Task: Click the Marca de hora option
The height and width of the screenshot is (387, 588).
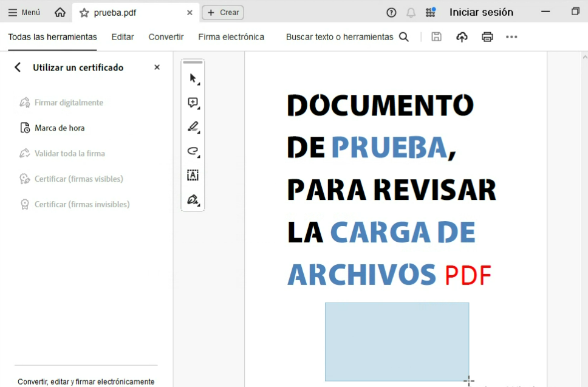Action: tap(60, 128)
